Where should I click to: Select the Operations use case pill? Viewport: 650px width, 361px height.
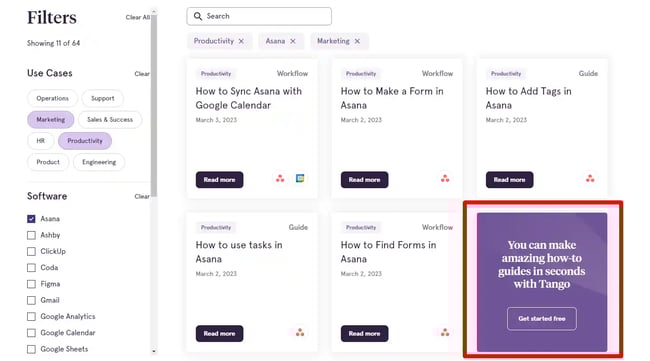[x=52, y=98]
